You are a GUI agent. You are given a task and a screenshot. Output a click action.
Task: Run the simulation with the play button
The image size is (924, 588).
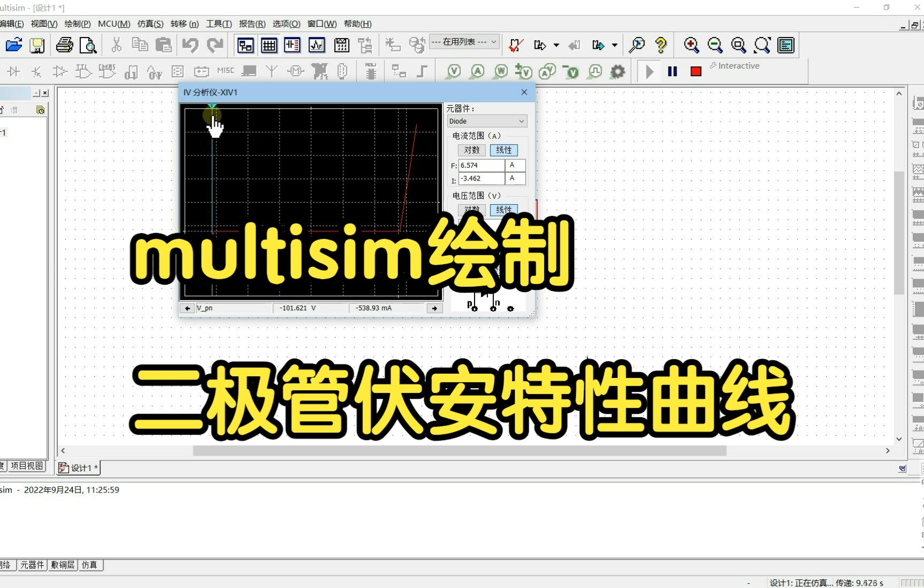649,71
